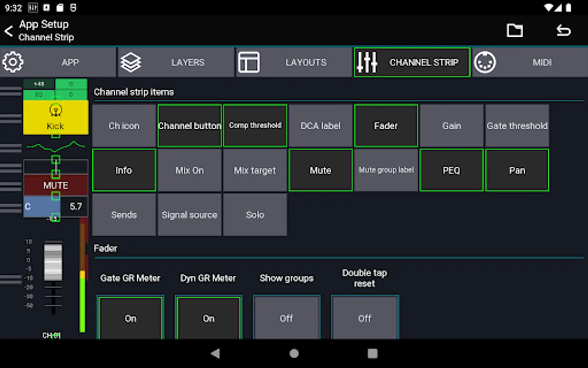Tap Android back navigation button
588x368 pixels.
pos(215,353)
